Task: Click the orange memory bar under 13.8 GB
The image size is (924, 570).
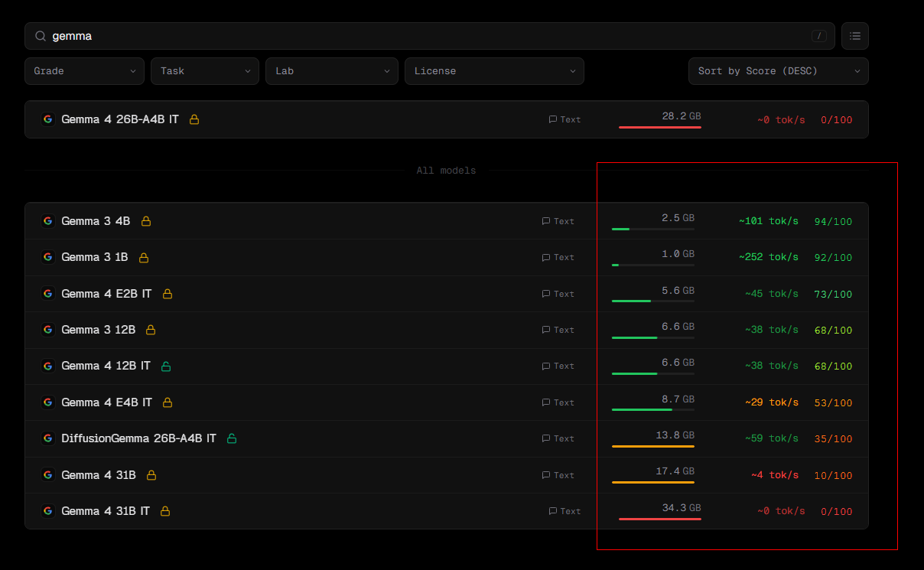Action: tap(653, 446)
